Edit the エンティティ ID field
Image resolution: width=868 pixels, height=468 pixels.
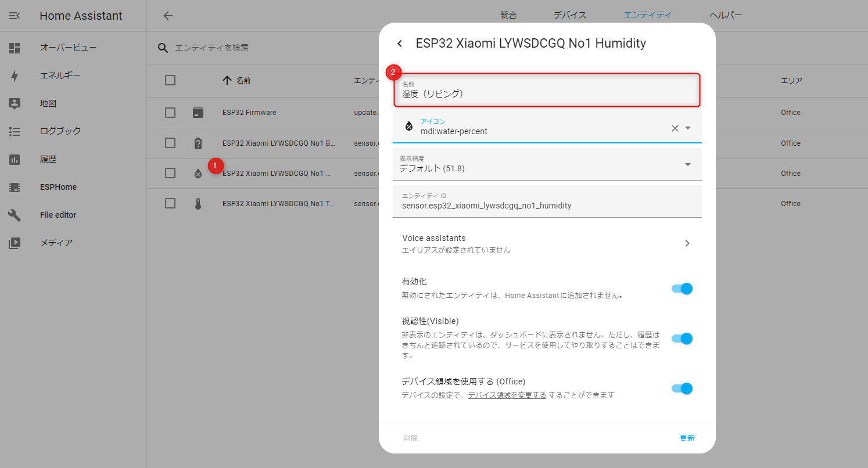tap(547, 201)
